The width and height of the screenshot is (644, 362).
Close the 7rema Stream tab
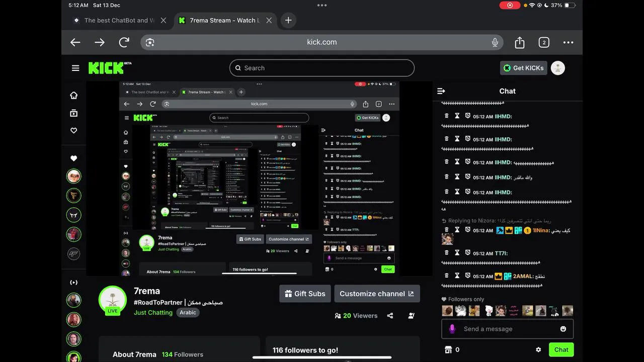tap(269, 20)
